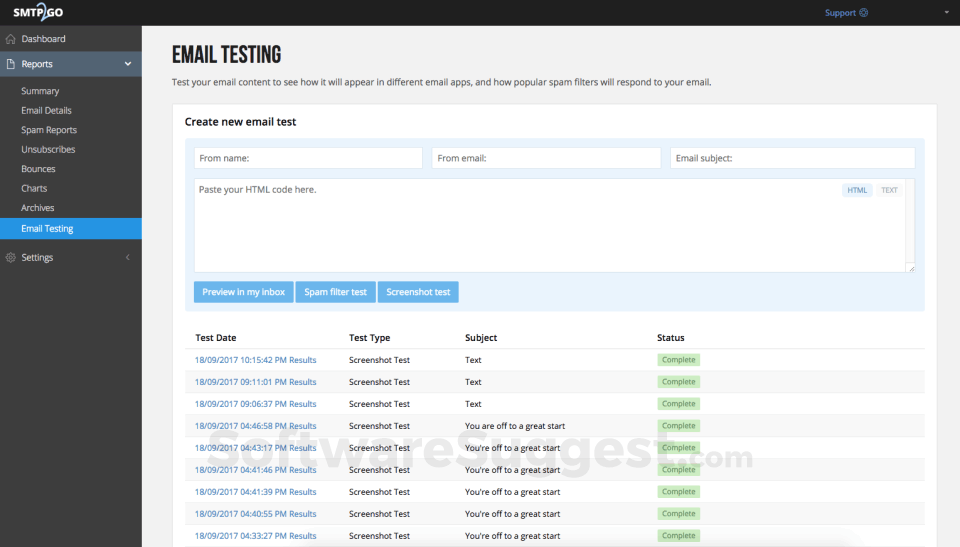Open results for 09:11:01 PM test
This screenshot has width=960, height=547.
point(255,382)
